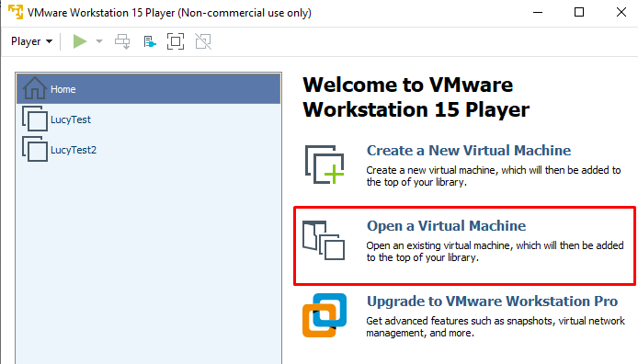Enter full screen mode icon
The width and height of the screenshot is (638, 364).
pos(176,41)
